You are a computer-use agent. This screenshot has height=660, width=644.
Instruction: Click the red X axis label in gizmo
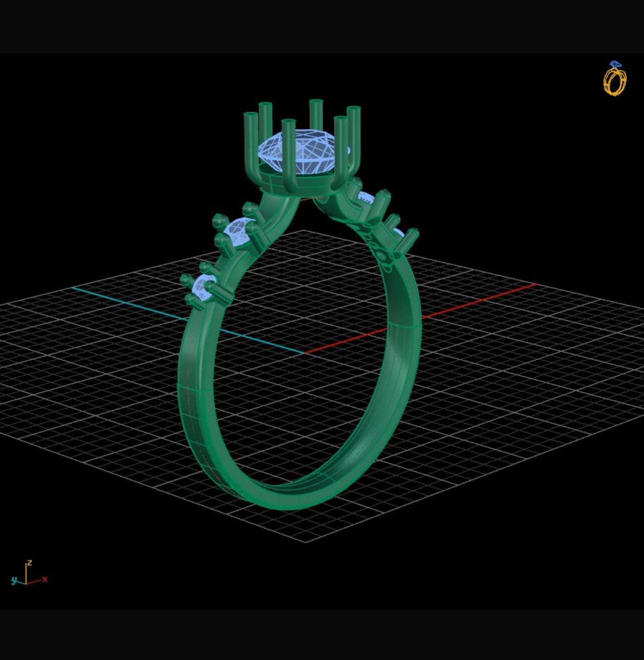point(45,579)
